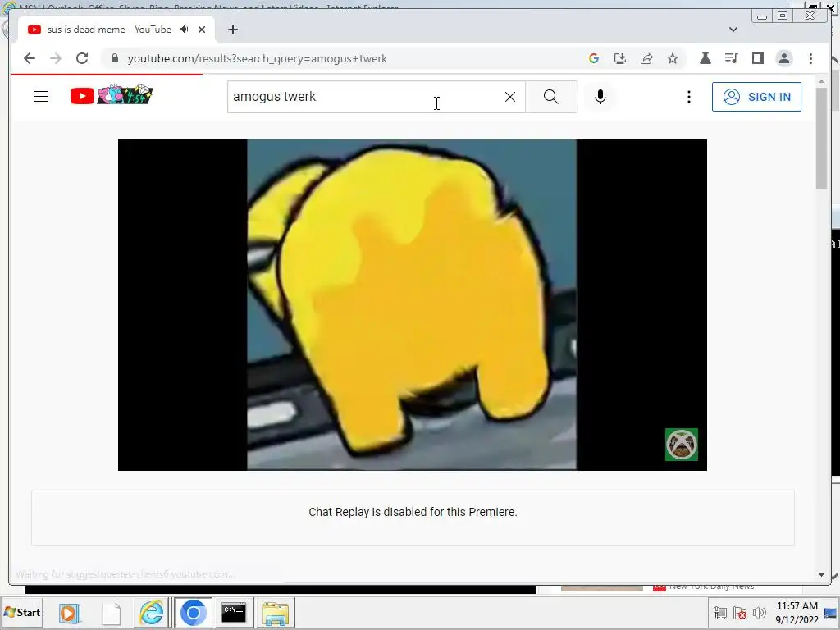Screen dimensions: 840x630
Task: Click the padlock site info icon
Action: click(x=114, y=58)
